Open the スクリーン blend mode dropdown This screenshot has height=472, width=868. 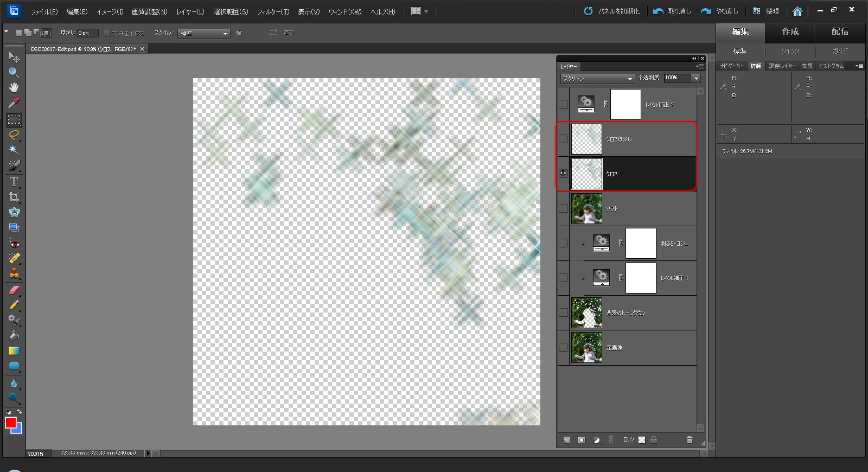coord(597,79)
